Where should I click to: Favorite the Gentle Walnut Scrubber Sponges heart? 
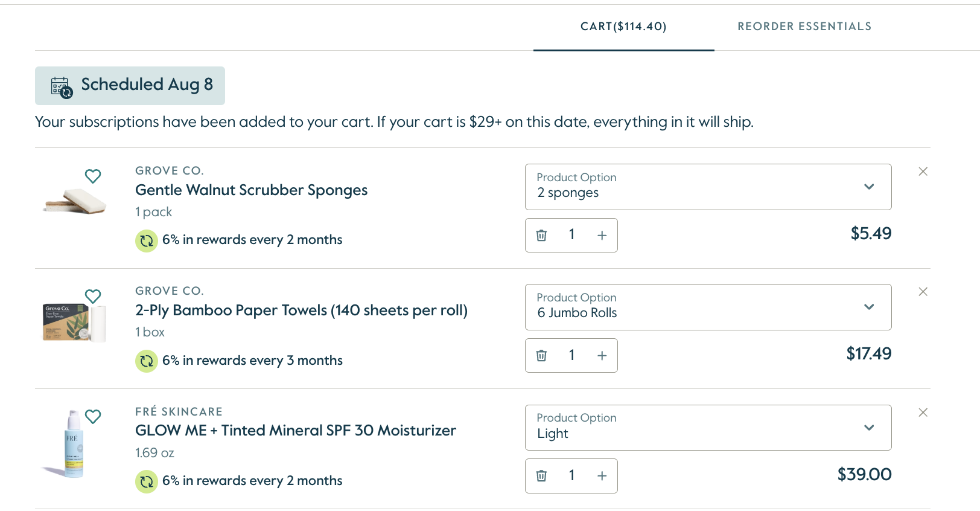(93, 176)
